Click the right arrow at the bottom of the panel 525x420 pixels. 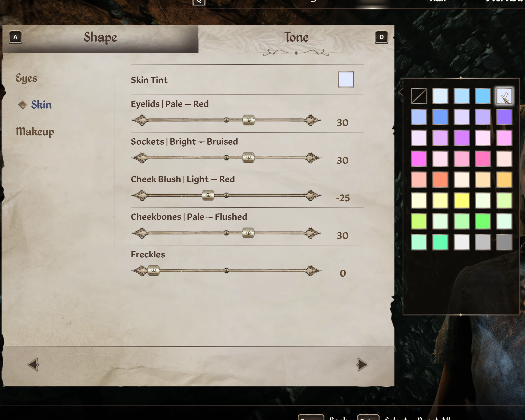362,364
